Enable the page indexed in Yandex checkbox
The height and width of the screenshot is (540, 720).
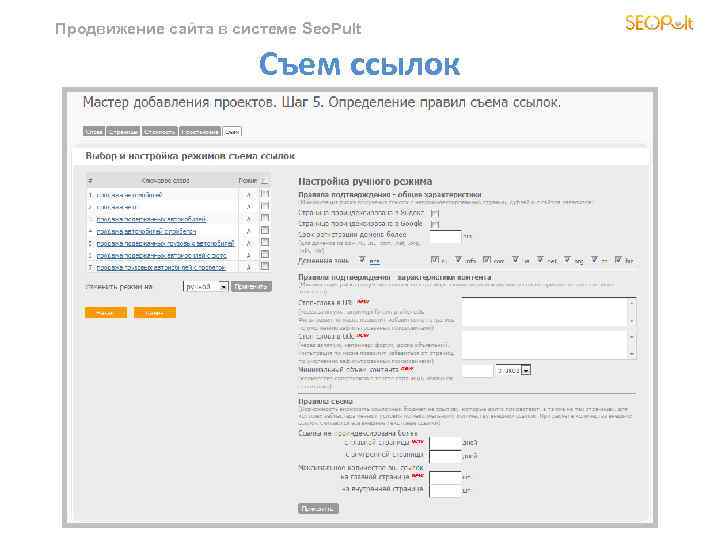(x=435, y=214)
